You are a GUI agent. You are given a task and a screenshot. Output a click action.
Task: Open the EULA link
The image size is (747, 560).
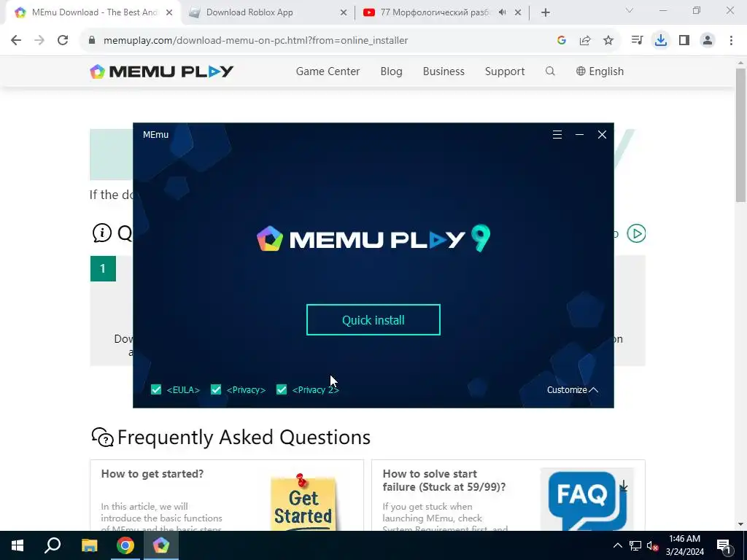tap(183, 389)
